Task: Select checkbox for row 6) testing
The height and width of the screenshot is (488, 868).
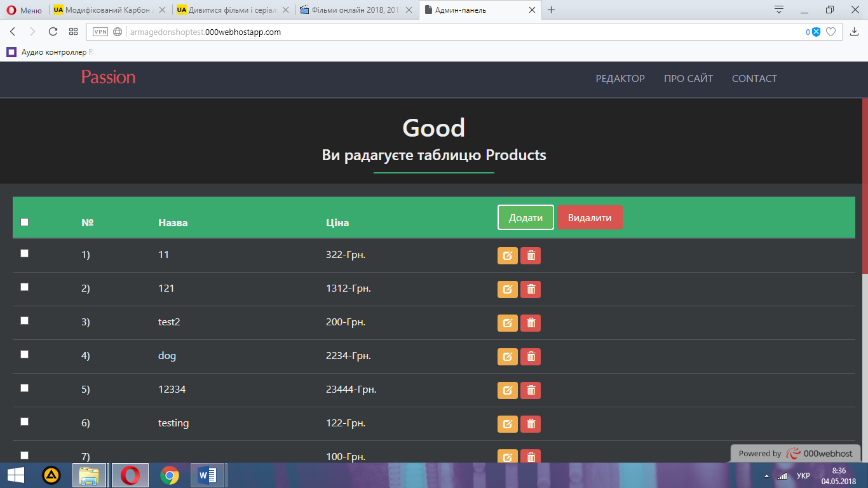Action: [25, 421]
